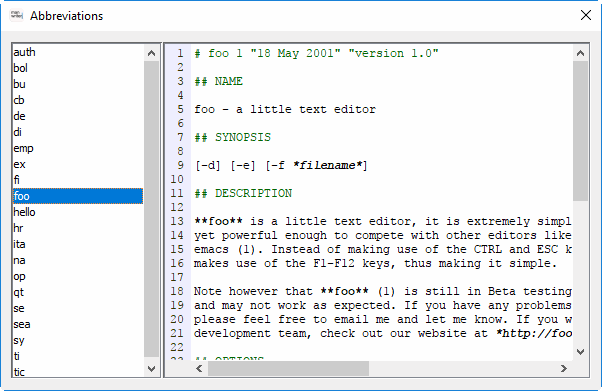Select the 'se' abbreviation
Viewport: 602px width, 391px height.
78,308
